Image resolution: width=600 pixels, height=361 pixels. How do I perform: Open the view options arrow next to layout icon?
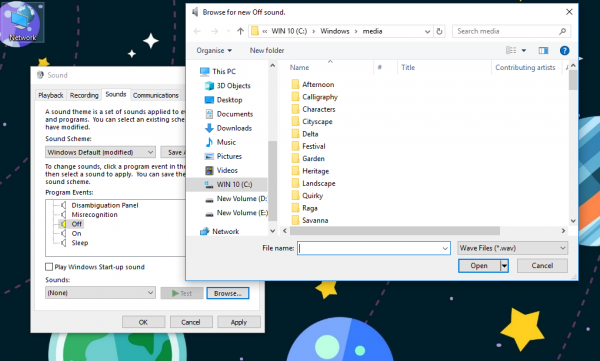(x=524, y=51)
